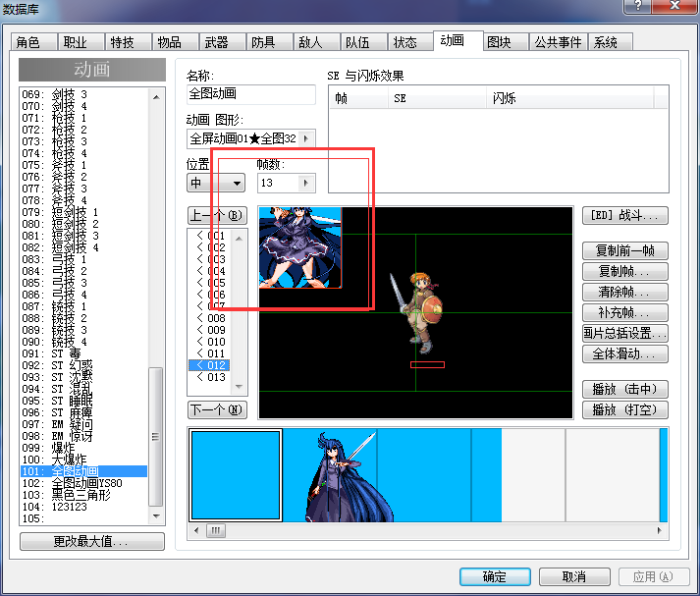Screen dimensions: 700x596
Task: Open the 职业 tab
Action: coord(81,42)
